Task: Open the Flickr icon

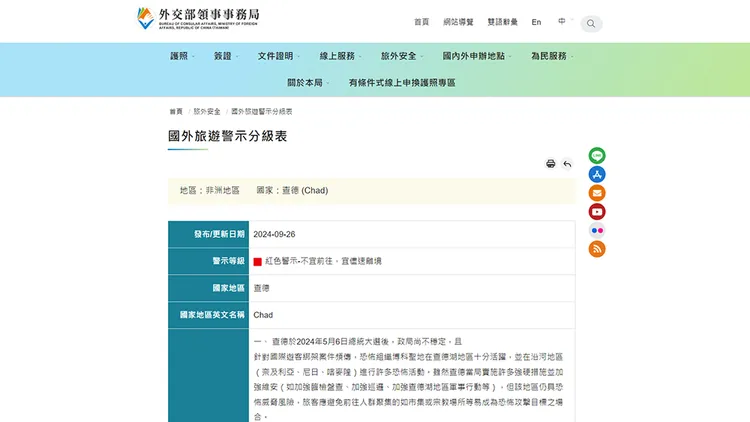Action: click(x=597, y=230)
